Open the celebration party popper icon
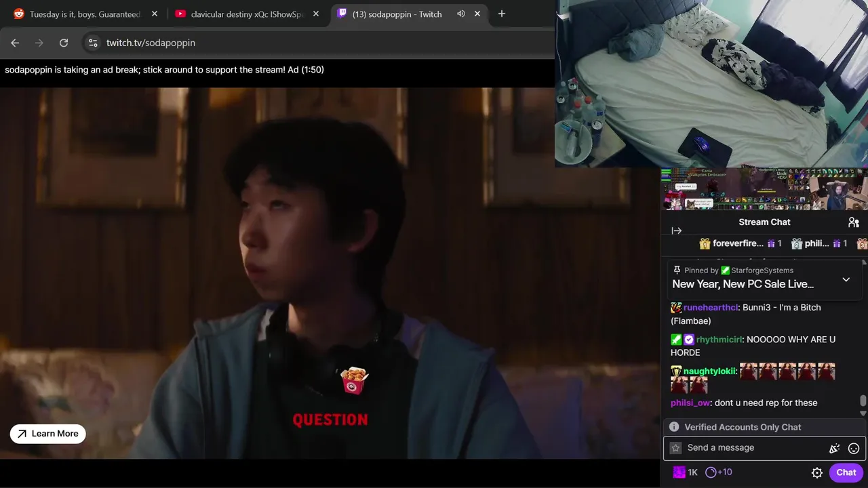The width and height of the screenshot is (868, 488). (834, 448)
